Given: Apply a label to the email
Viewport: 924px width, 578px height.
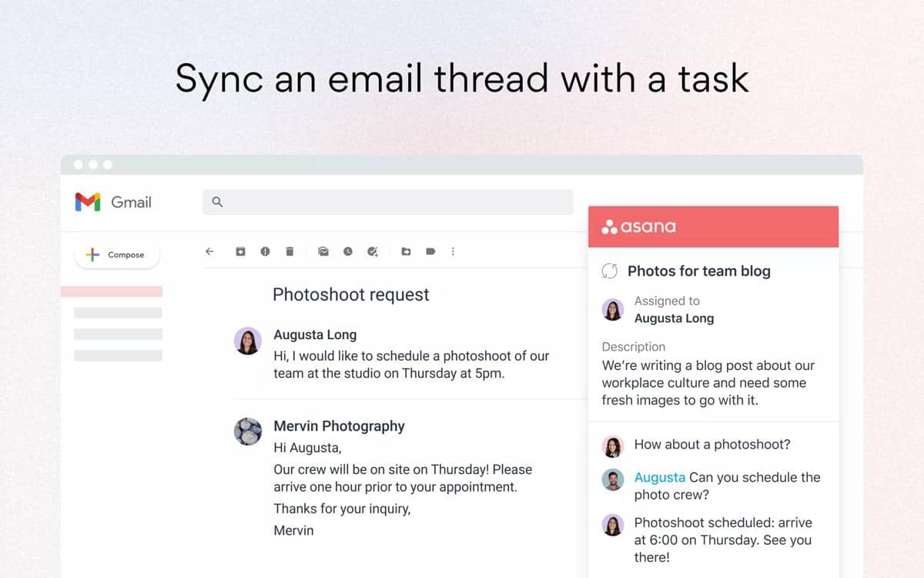Looking at the screenshot, I should [430, 251].
